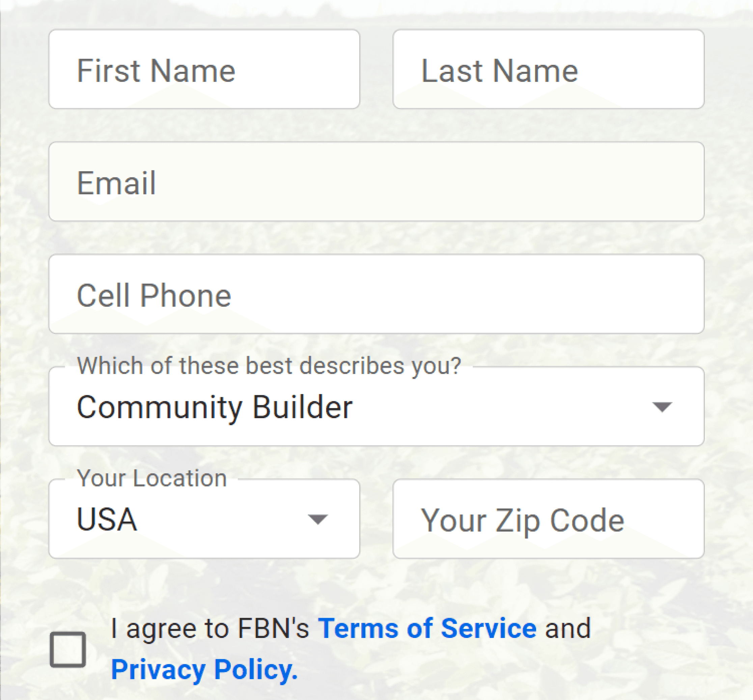Click the 'Which of these best describes you?' label
Image resolution: width=753 pixels, height=700 pixels.
(269, 366)
